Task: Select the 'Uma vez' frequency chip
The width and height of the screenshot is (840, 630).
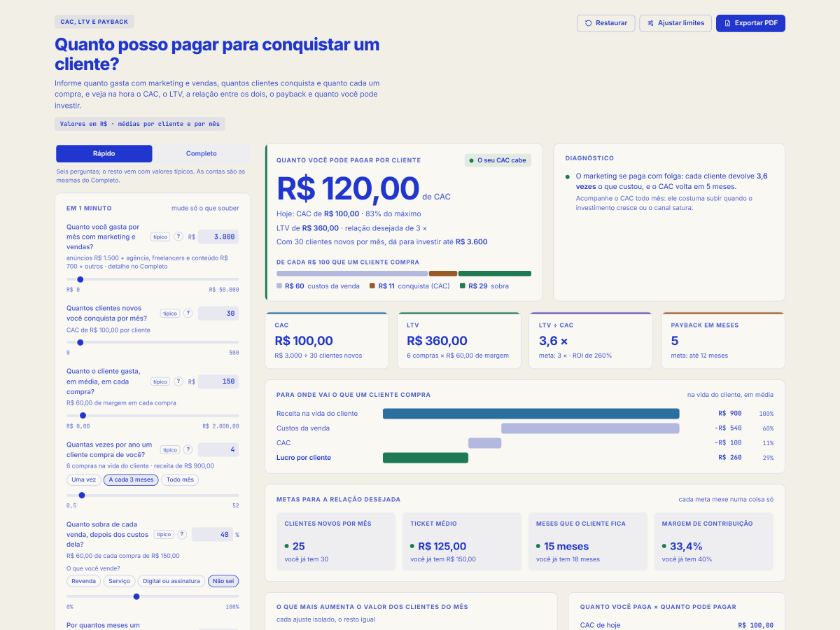Action: [84, 479]
